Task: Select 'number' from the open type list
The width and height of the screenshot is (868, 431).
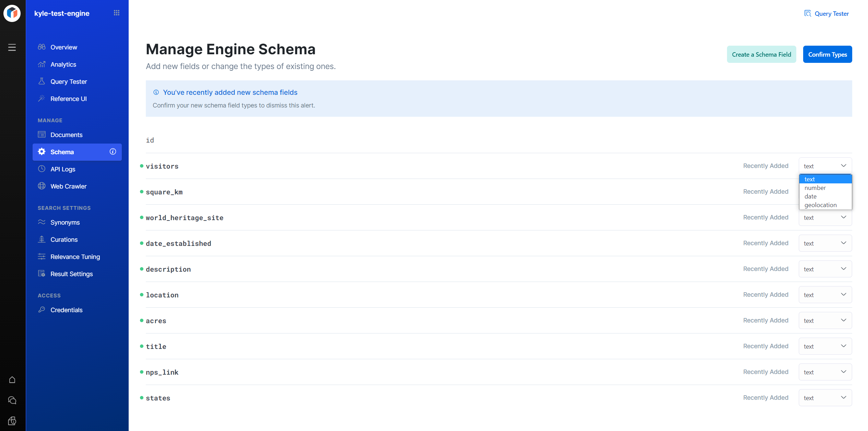Action: pyautogui.click(x=815, y=188)
